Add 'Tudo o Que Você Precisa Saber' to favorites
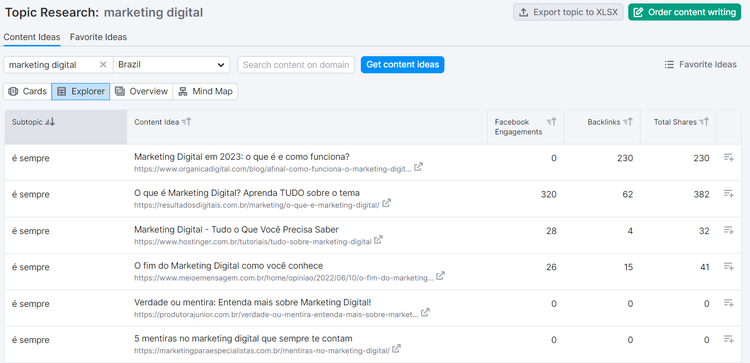The width and height of the screenshot is (750, 363). [x=728, y=230]
